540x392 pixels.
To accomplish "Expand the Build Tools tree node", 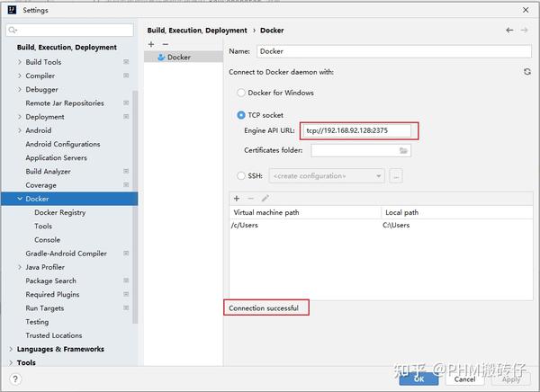I will coord(20,62).
